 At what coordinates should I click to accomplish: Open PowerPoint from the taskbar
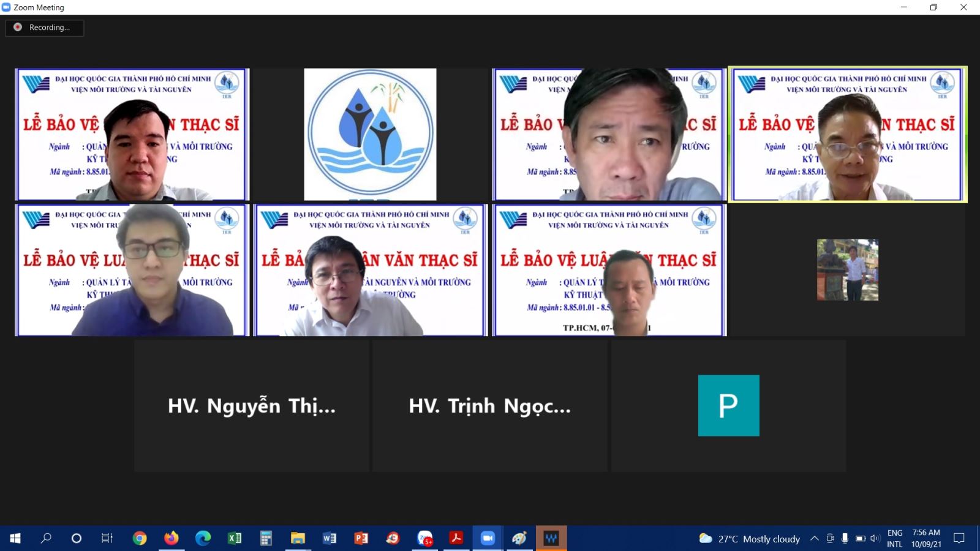pyautogui.click(x=361, y=538)
